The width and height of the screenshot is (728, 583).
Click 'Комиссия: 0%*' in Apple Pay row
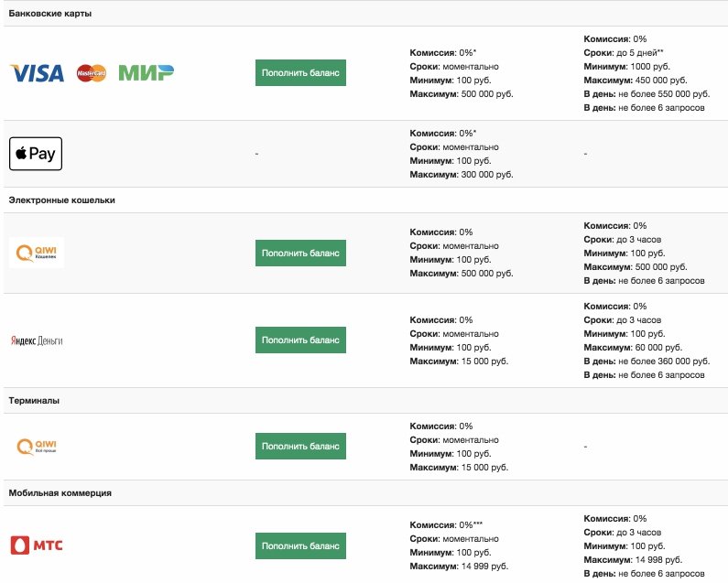(443, 134)
